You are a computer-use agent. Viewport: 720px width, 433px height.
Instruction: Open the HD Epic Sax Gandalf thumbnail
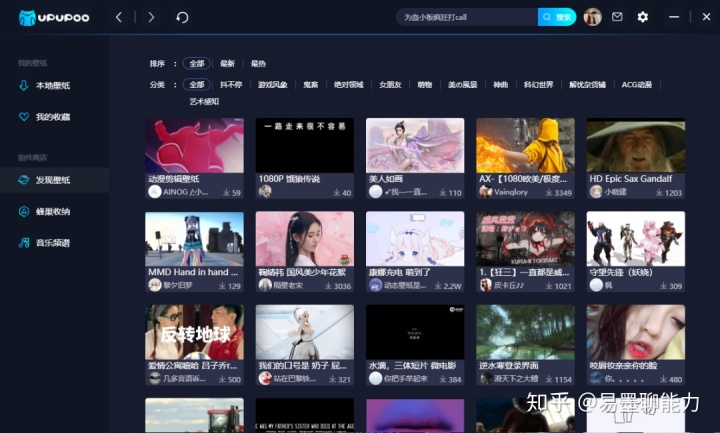pyautogui.click(x=636, y=146)
